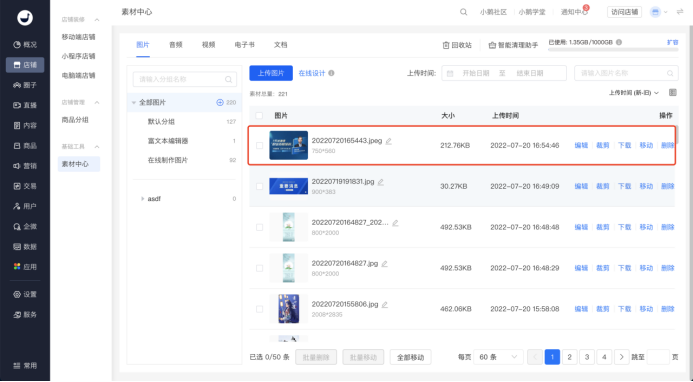Click thumbnail of 20220720155806.jpg
693x382 pixels.
[x=289, y=309]
